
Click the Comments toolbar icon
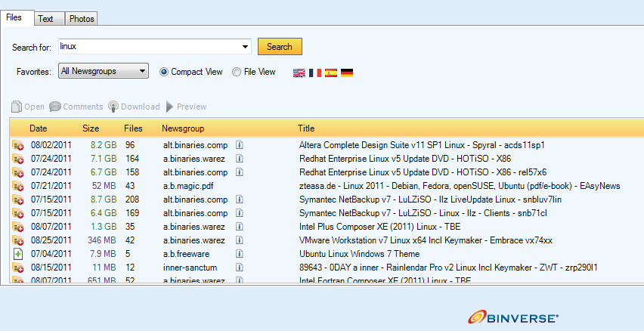click(55, 107)
